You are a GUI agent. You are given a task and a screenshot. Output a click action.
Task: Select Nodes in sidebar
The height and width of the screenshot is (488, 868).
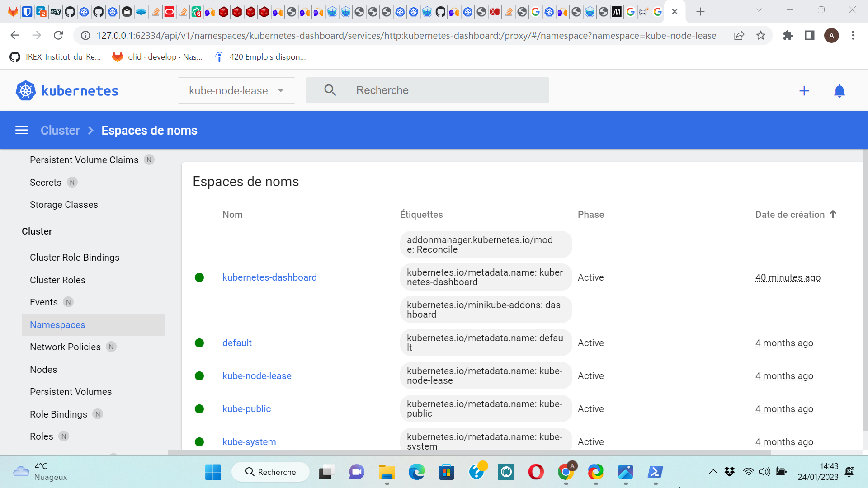click(x=43, y=370)
